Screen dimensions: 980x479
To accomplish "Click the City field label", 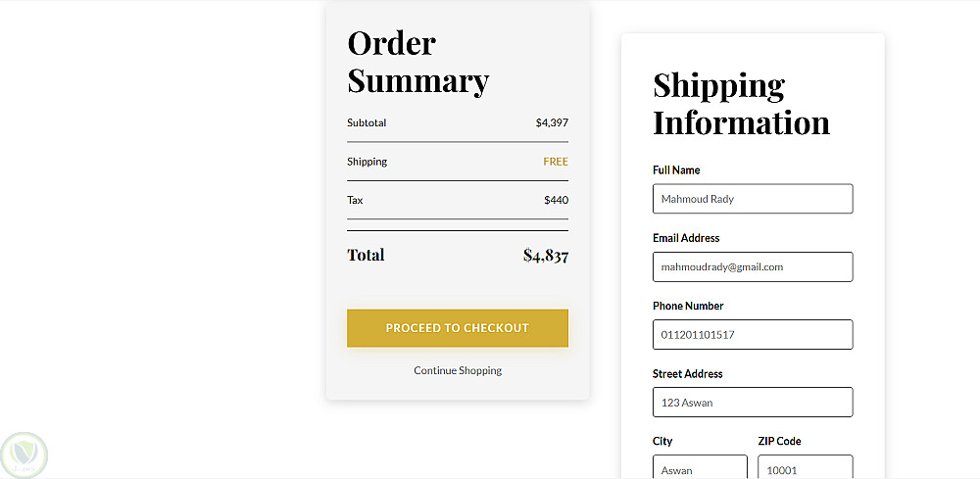I will click(x=662, y=442).
